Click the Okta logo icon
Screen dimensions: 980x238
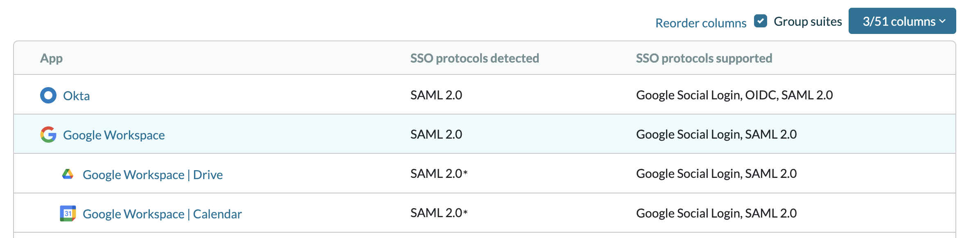48,95
